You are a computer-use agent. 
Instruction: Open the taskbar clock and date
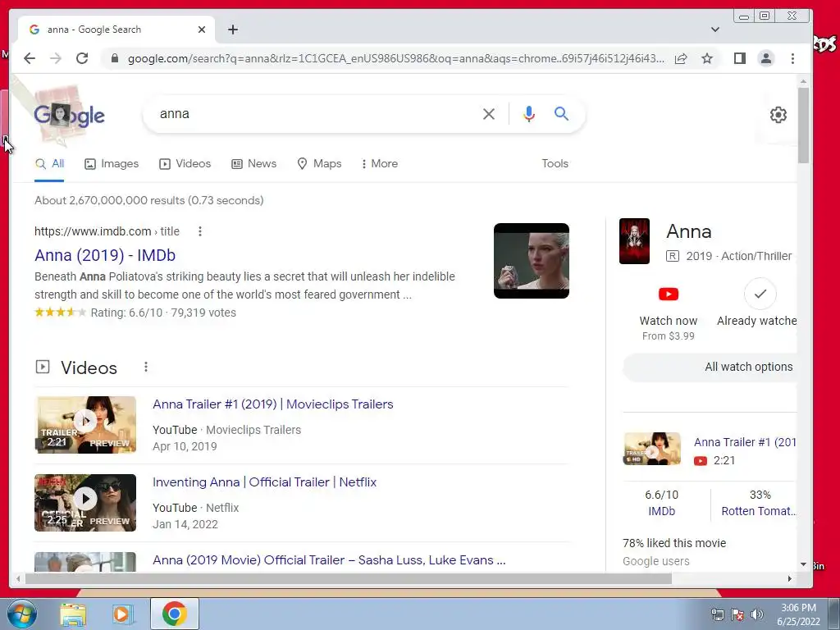pyautogui.click(x=798, y=614)
